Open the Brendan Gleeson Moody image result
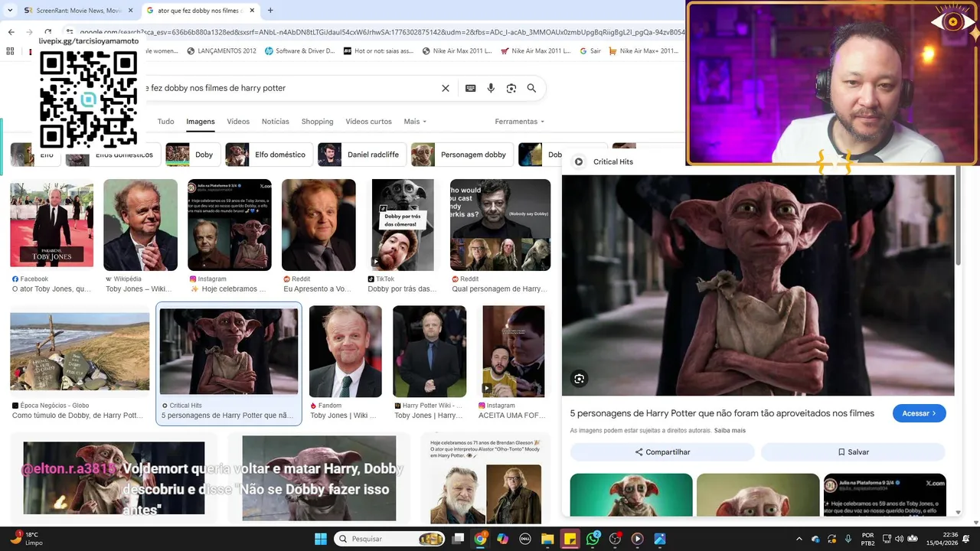980x551 pixels. pos(486,481)
